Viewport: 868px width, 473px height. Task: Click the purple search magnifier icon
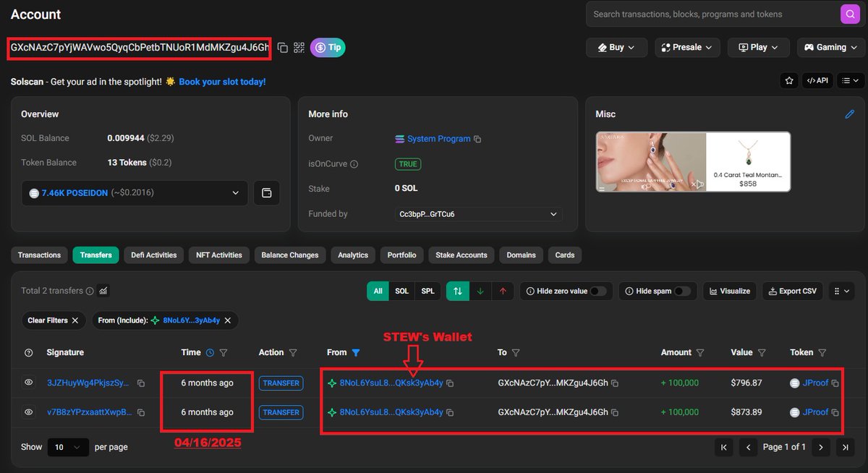[x=849, y=14]
